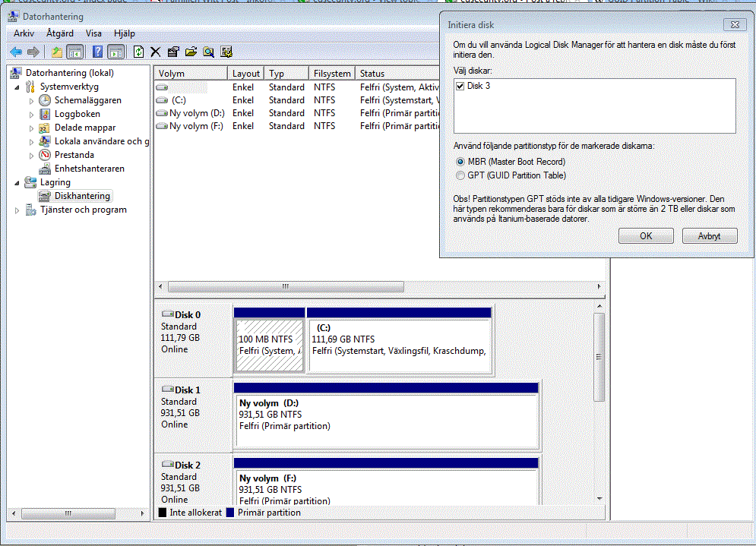Select the Ny volym (D:) partition block
This screenshot has width=756, height=546.
point(386,415)
